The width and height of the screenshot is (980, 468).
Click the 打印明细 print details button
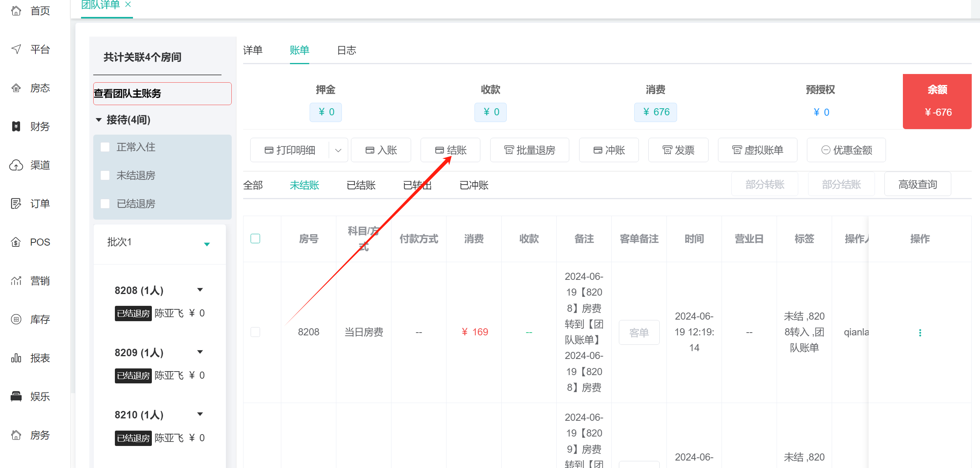(x=290, y=150)
